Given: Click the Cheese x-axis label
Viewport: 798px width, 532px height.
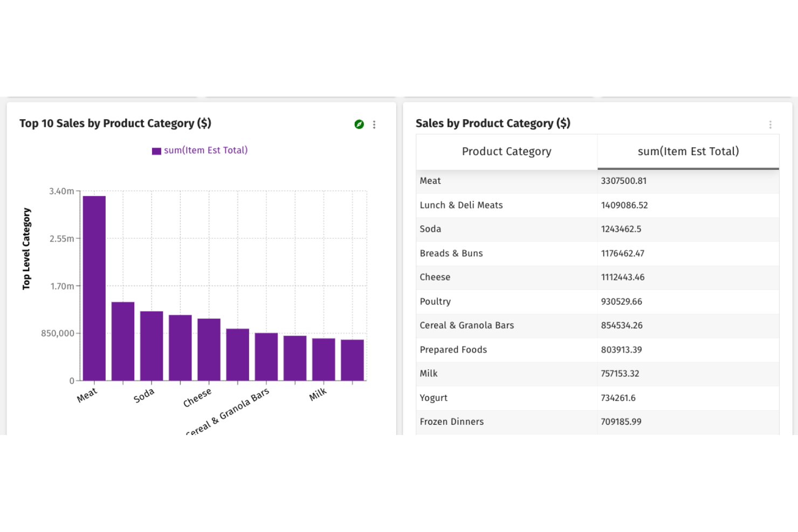Looking at the screenshot, I should (x=197, y=398).
